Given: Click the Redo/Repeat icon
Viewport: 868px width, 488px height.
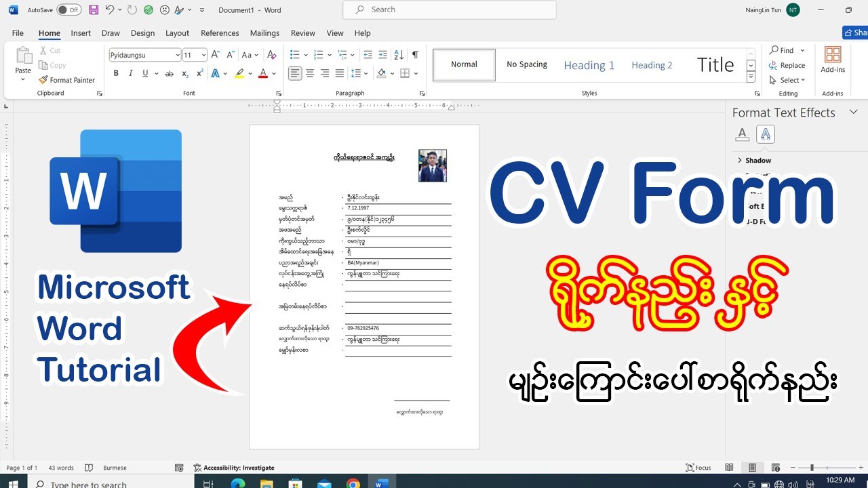Looking at the screenshot, I should point(132,10).
